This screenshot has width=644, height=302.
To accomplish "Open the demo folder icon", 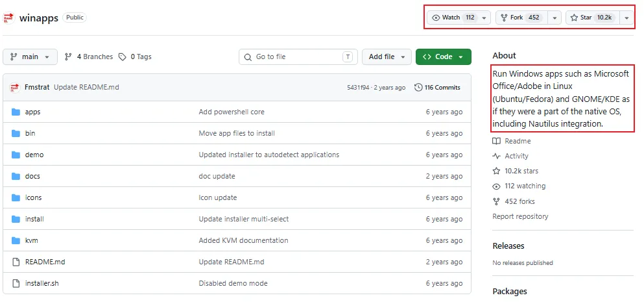I will (16, 155).
